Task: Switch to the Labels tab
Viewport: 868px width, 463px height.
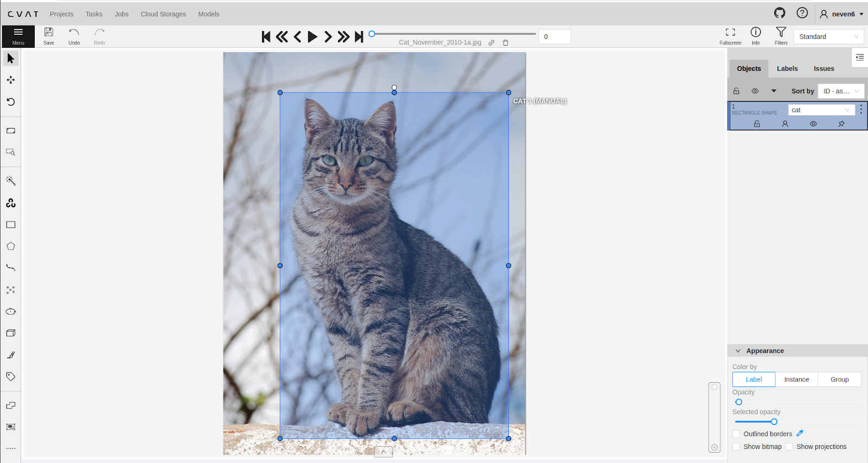Action: click(x=787, y=68)
